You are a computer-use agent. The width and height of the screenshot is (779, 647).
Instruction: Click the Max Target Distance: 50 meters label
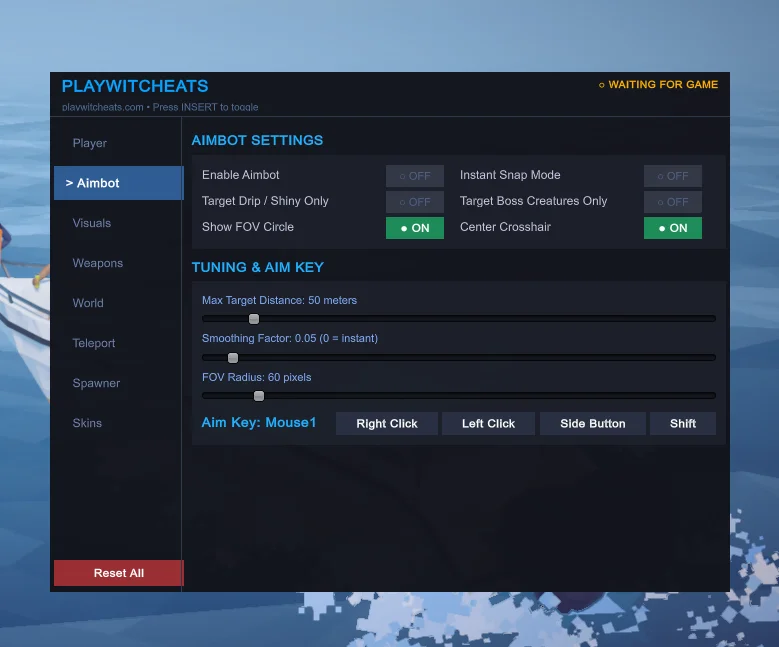[279, 300]
